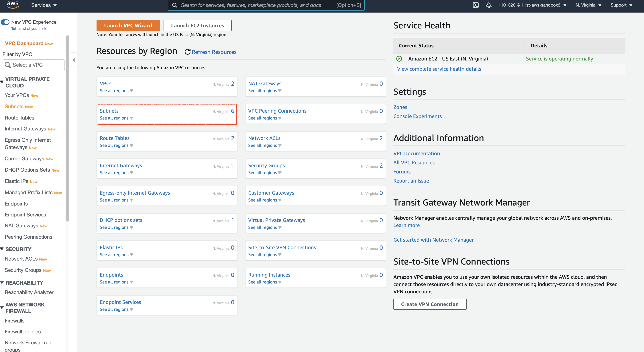Click the sidebar vertical scrollbar

pos(68,129)
